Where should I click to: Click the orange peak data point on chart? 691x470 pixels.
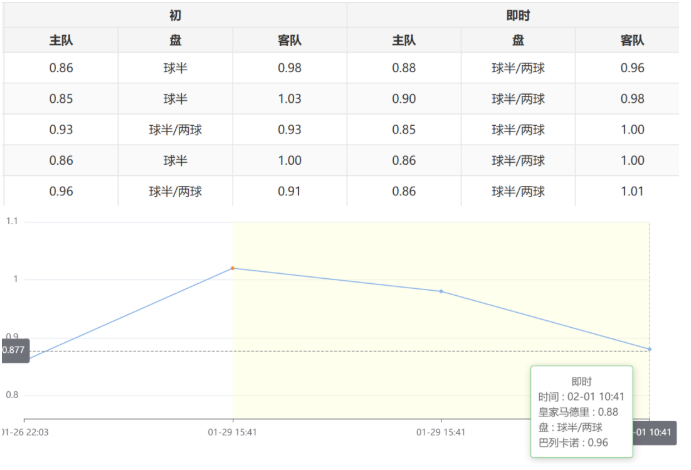point(233,268)
